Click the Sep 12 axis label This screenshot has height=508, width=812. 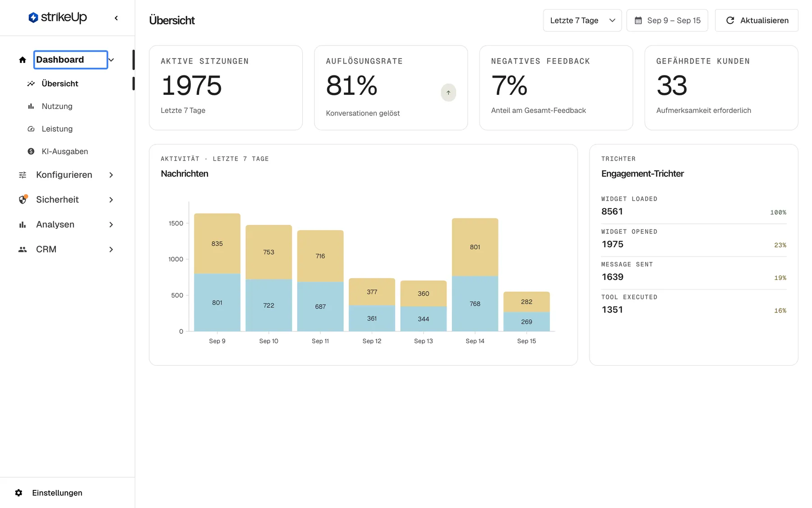coord(372,341)
